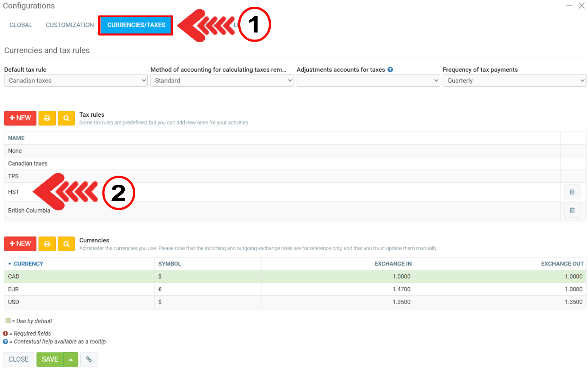The width and height of the screenshot is (588, 368).
Task: Open the Adjustments accounts for taxes dropdown
Action: [x=368, y=81]
